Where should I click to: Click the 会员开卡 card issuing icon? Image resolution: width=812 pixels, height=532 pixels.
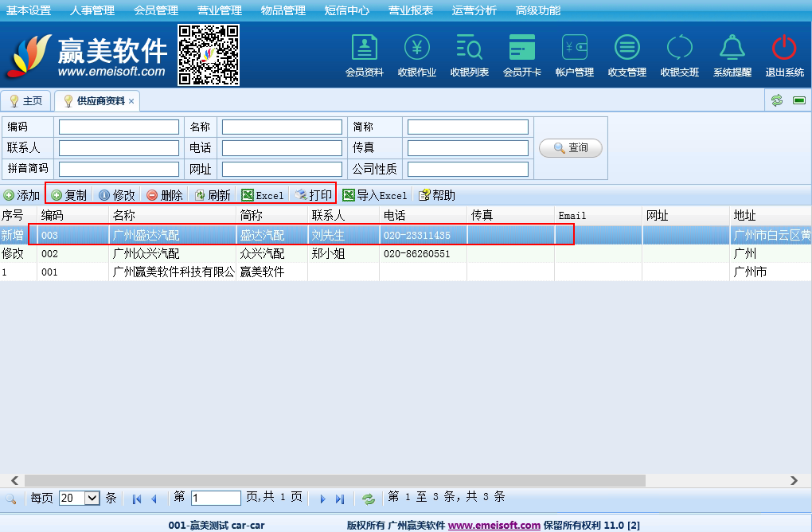(521, 49)
